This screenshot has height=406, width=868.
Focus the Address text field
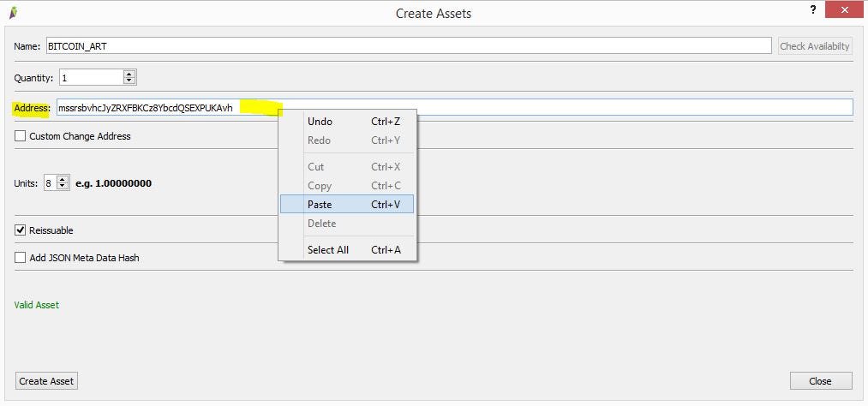[454, 108]
